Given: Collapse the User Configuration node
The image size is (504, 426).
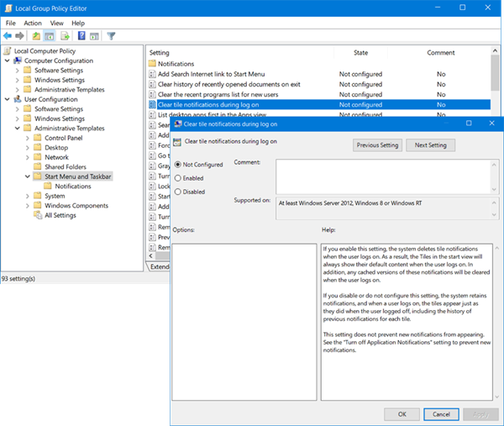Looking at the screenshot, I should [7, 99].
